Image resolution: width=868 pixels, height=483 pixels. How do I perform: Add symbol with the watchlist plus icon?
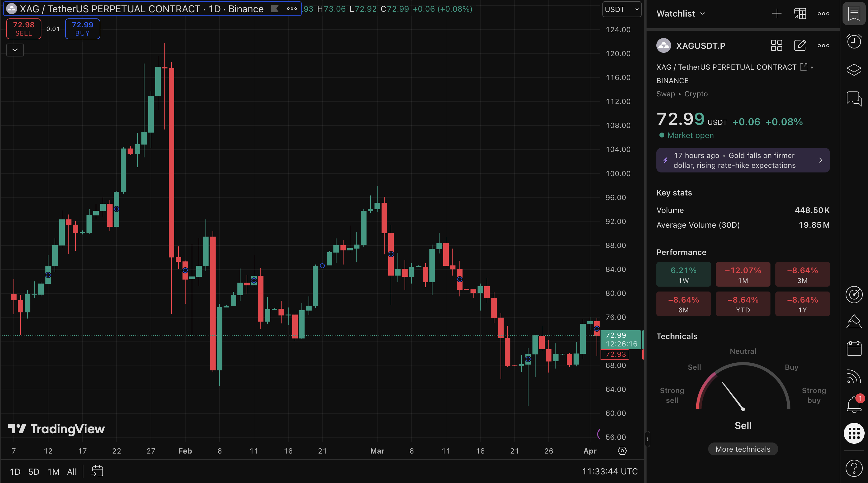click(x=777, y=14)
